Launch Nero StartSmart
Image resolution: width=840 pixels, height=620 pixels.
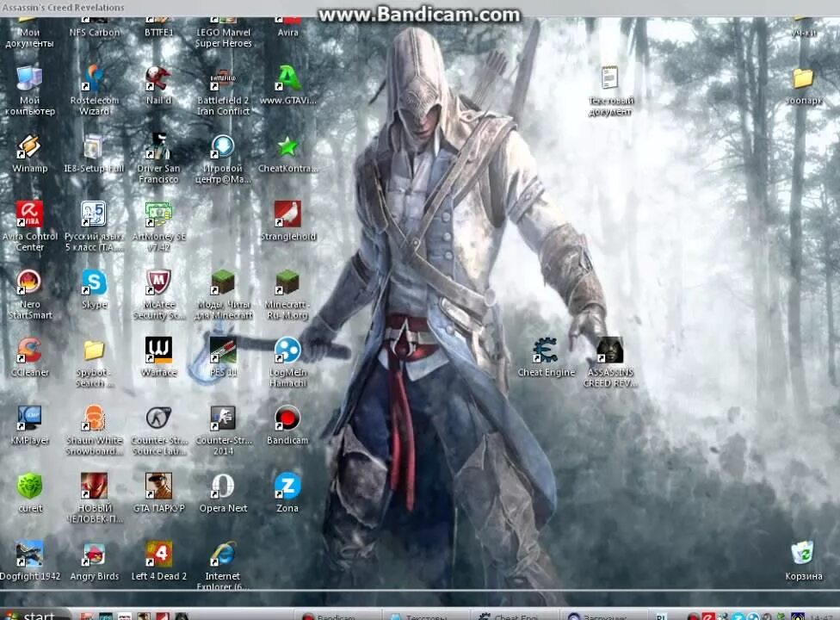(29, 282)
